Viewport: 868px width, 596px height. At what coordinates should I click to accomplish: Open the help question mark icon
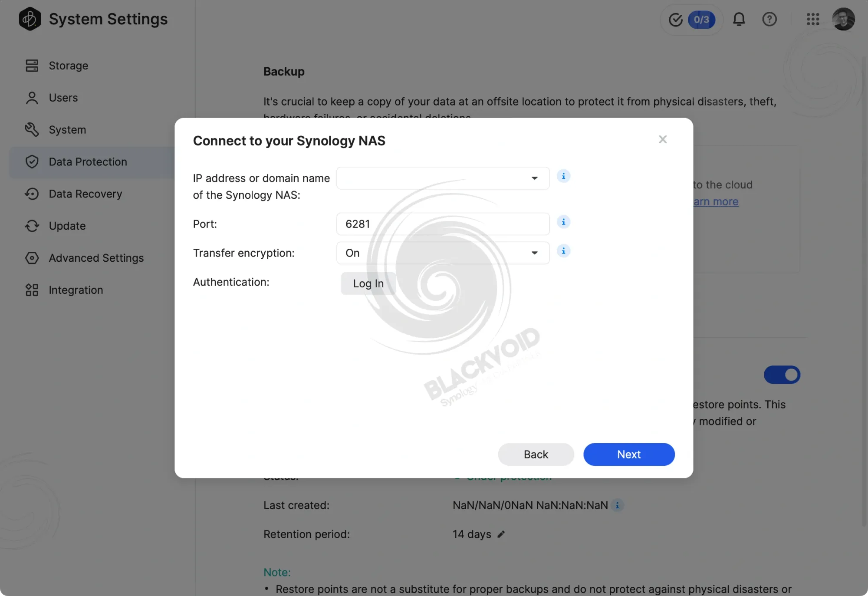[769, 19]
